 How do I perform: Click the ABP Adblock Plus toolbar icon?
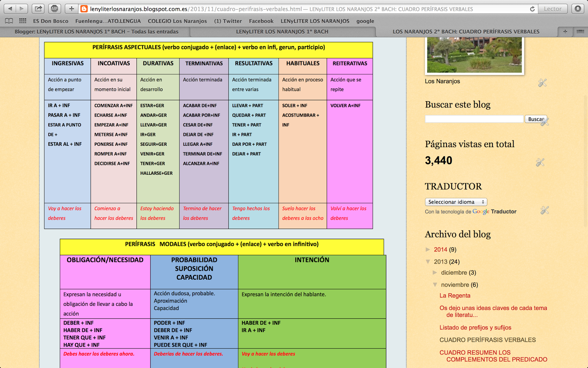(x=54, y=8)
